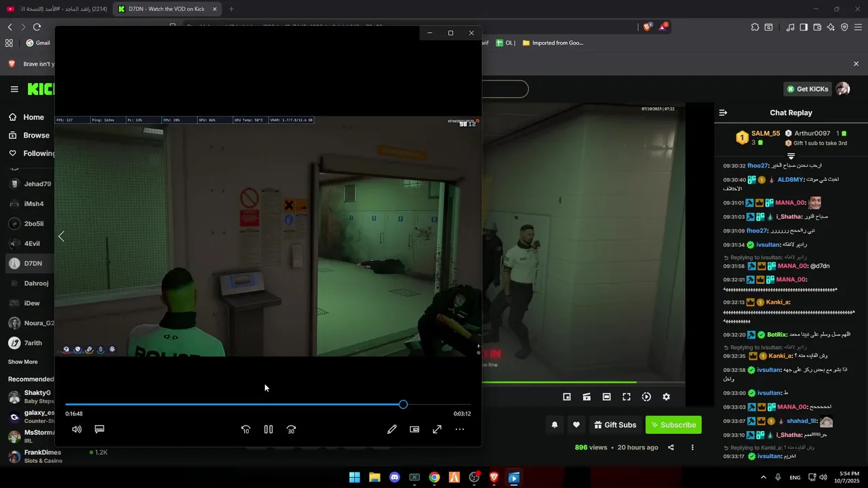Open subtitles and captions in media player
Screen dimensions: 868x488
[x=99, y=429]
